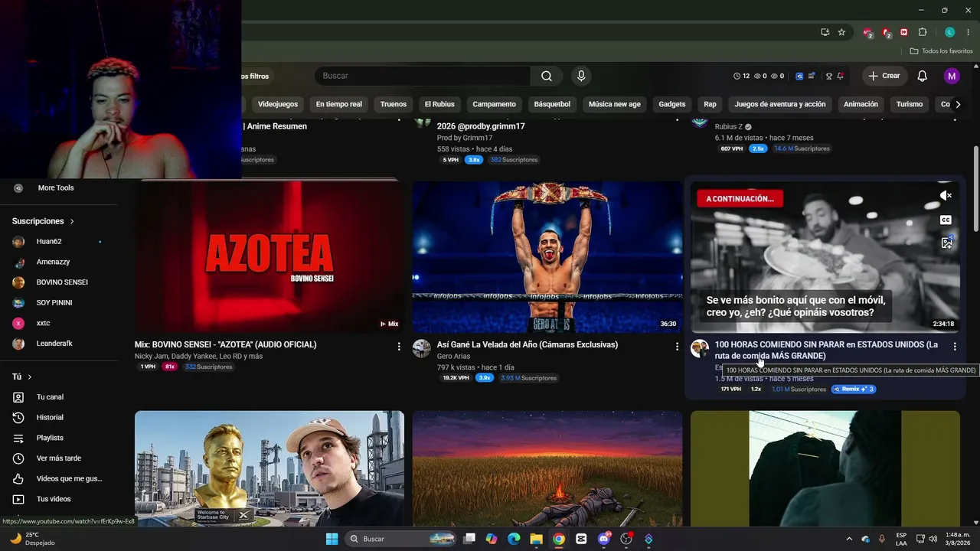980x551 pixels.
Task: Start voice search with the microphone icon
Action: pos(581,76)
